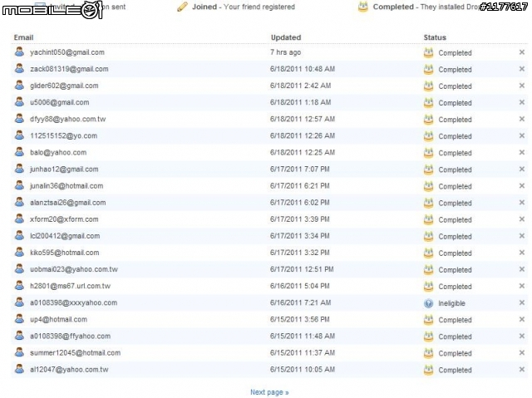Click the user icon beside up4@hotmail.com
Viewport: 532px width, 398px height.
(x=20, y=319)
